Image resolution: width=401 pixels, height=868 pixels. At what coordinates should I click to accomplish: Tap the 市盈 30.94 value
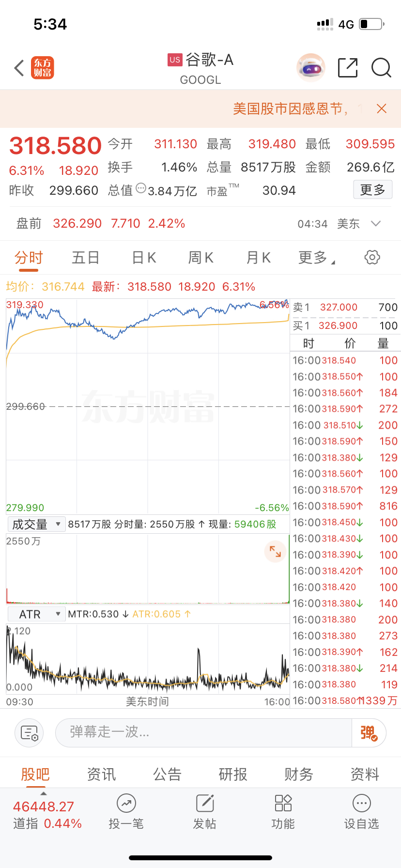click(279, 191)
